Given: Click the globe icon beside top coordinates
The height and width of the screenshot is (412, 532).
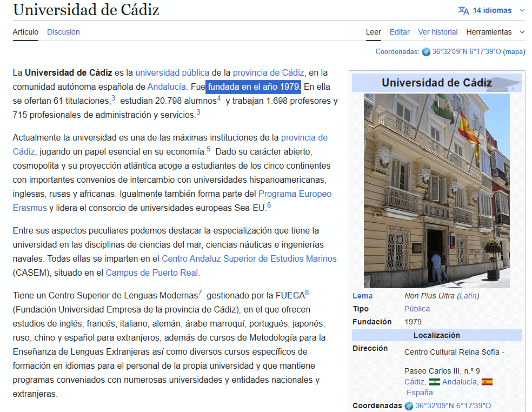Looking at the screenshot, I should pyautogui.click(x=426, y=52).
